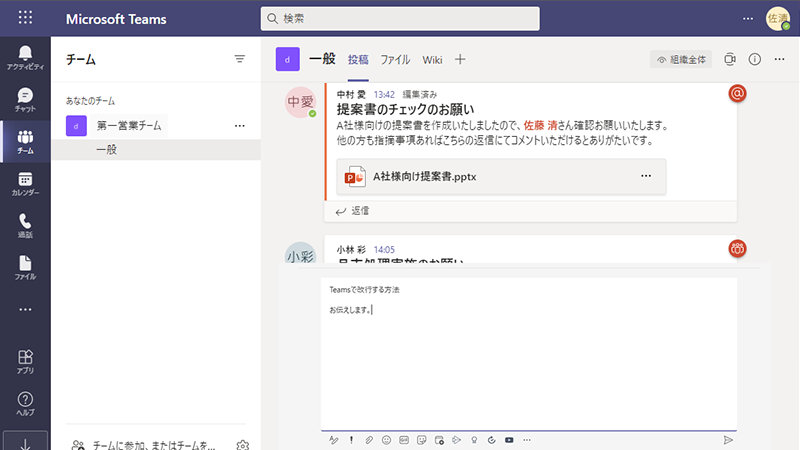Click the 佐藤 清 mention

click(540, 125)
